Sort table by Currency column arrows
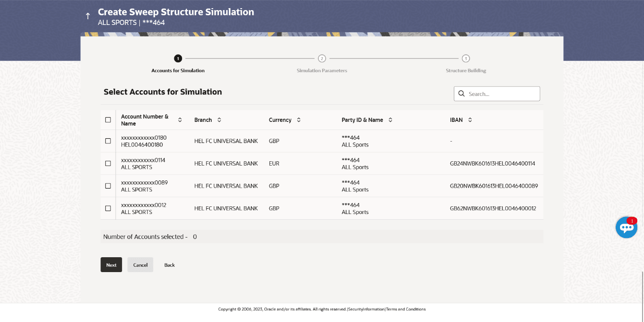644x322 pixels. [x=298, y=120]
